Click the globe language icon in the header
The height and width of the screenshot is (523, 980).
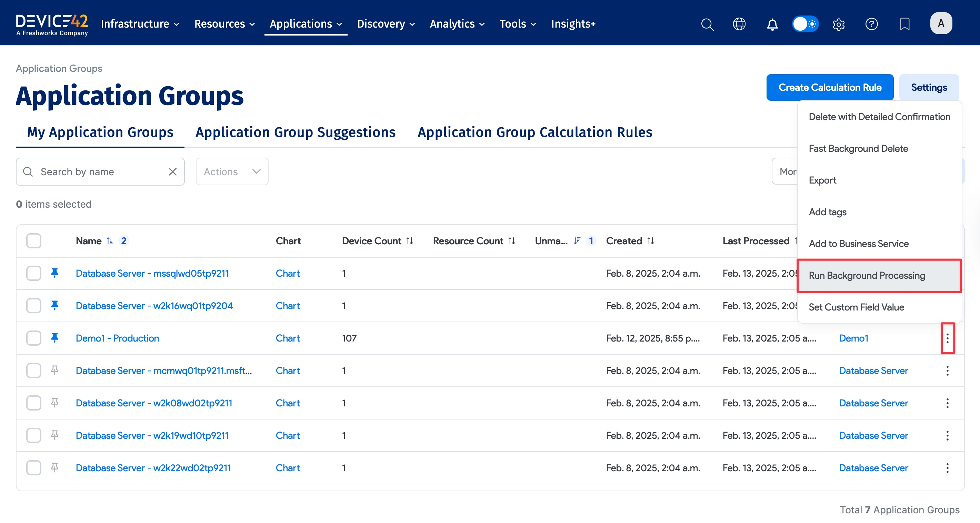click(739, 23)
